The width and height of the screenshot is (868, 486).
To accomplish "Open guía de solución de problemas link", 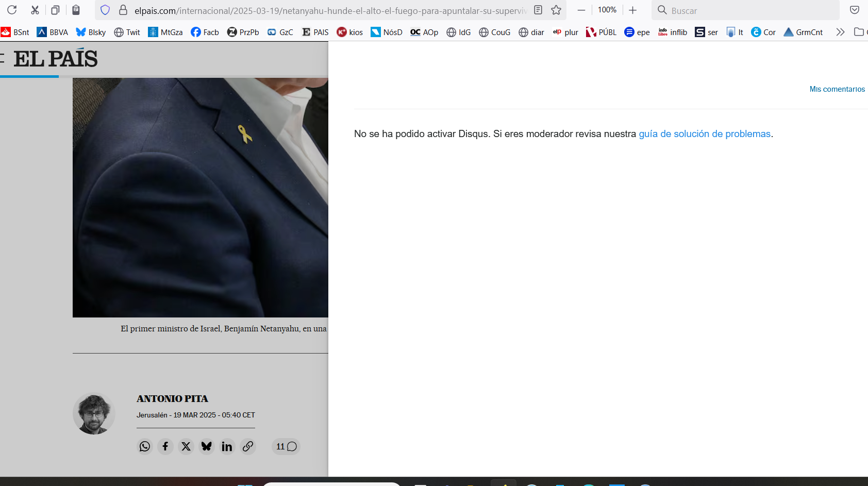I will (x=705, y=134).
